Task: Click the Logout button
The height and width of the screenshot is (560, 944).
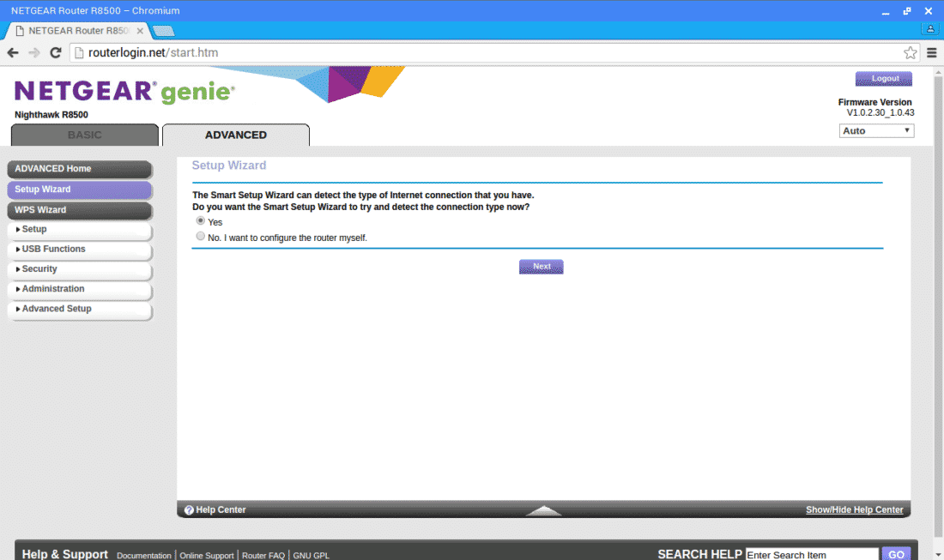Action: coord(884,79)
